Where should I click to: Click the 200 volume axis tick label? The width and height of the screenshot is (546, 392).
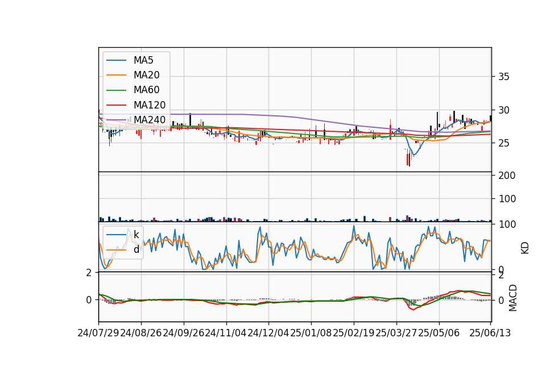click(x=507, y=176)
